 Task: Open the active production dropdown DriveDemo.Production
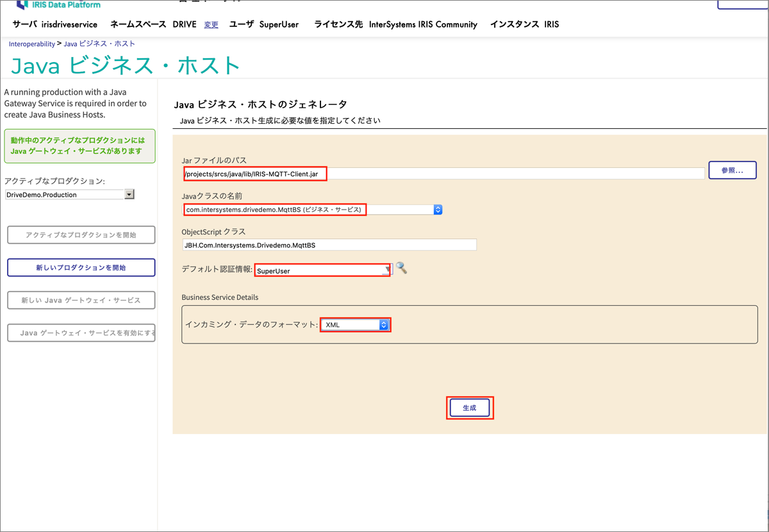(x=69, y=194)
